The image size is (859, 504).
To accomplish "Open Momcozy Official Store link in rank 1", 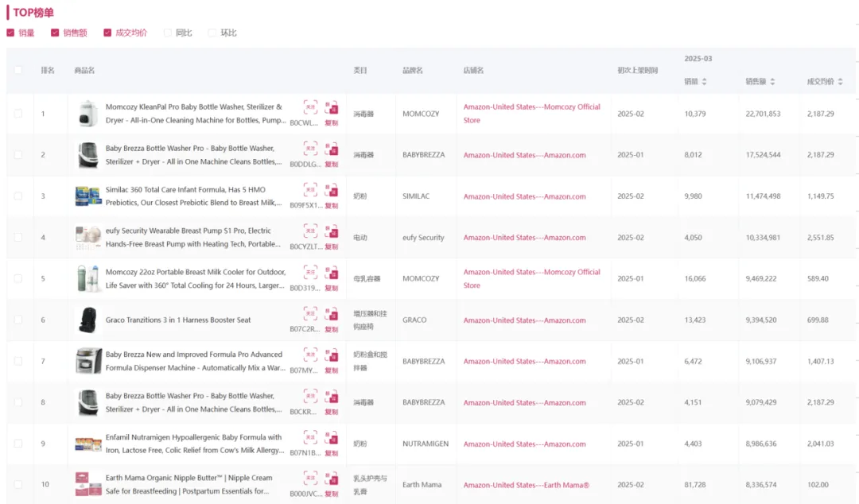I will pyautogui.click(x=531, y=113).
